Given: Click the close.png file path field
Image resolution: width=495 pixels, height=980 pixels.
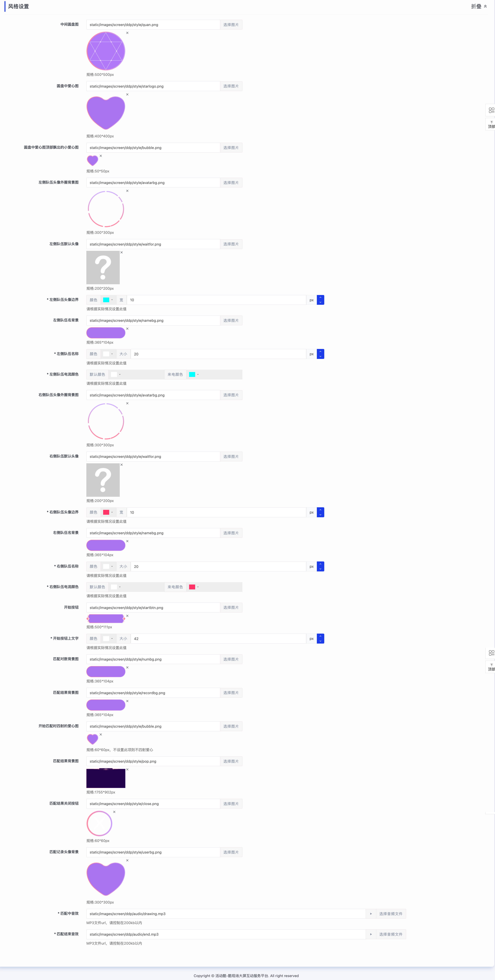Looking at the screenshot, I should coord(153,803).
